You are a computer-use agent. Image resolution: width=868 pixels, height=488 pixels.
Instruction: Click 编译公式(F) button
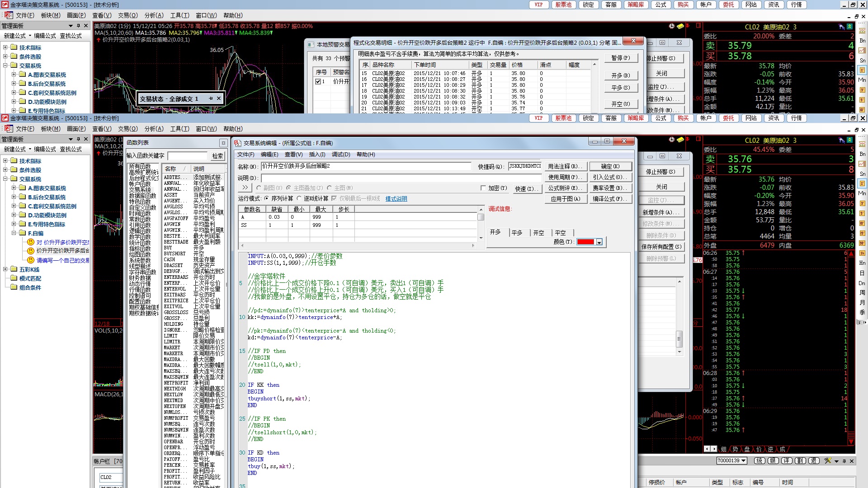point(610,199)
